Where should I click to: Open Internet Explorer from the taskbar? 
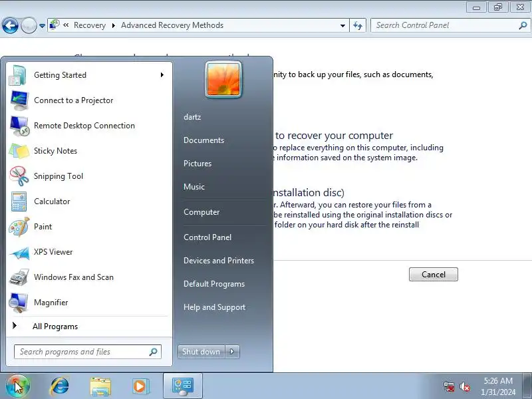[59, 386]
